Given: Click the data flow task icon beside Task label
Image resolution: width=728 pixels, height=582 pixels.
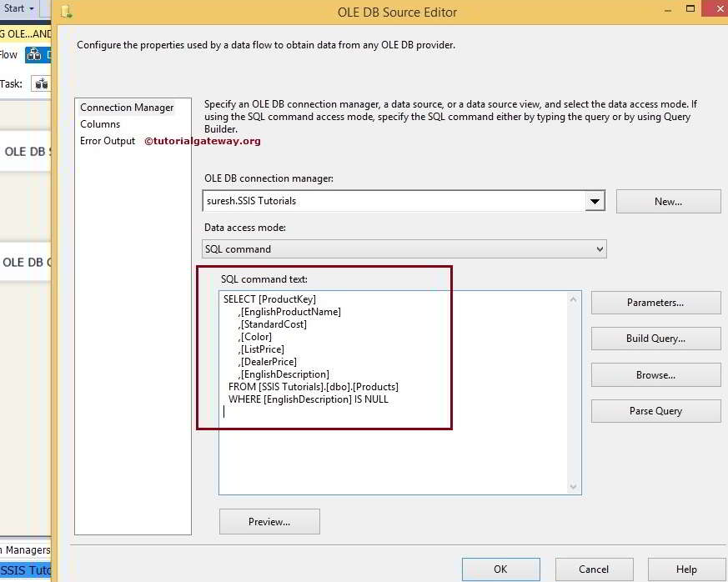Looking at the screenshot, I should [x=41, y=83].
